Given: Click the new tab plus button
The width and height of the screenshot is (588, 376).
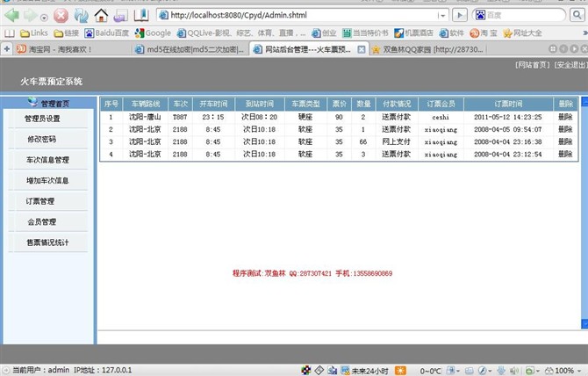Looking at the screenshot, I should (7, 49).
